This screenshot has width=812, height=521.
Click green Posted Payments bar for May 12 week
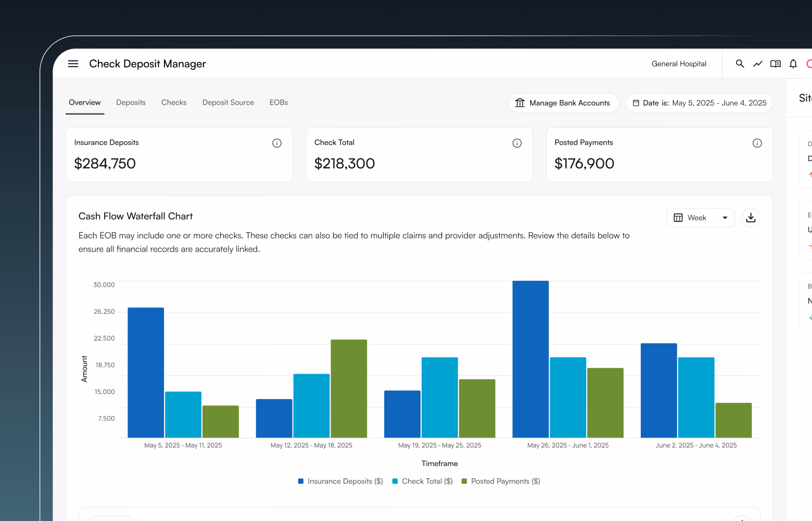point(349,389)
